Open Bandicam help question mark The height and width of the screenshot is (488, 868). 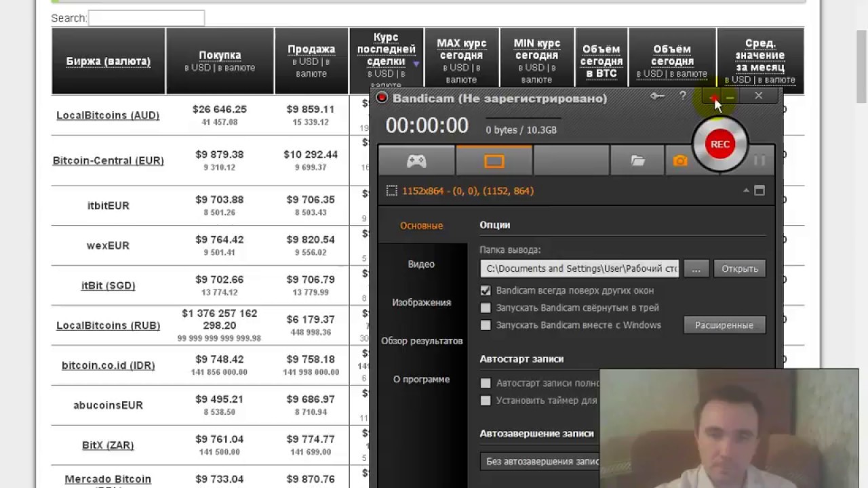click(683, 96)
